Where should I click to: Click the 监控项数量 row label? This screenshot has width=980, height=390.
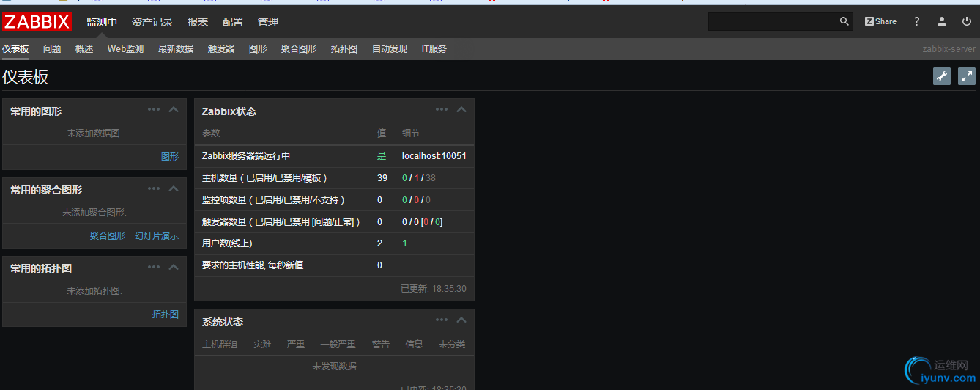tap(273, 200)
